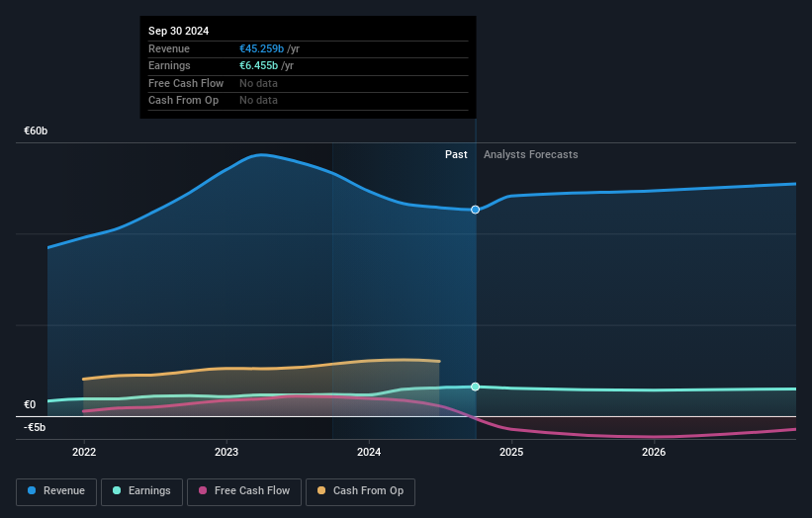
Task: Click the Cash From Op row in tooltip
Action: tap(309, 101)
